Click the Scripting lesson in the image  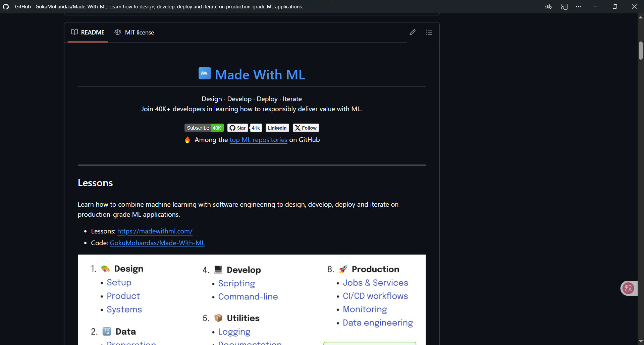(236, 284)
